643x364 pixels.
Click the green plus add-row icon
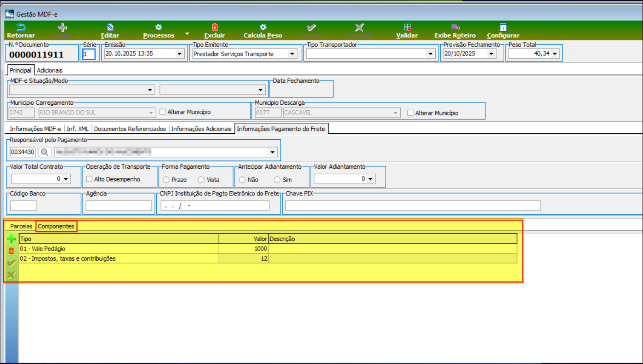point(11,239)
